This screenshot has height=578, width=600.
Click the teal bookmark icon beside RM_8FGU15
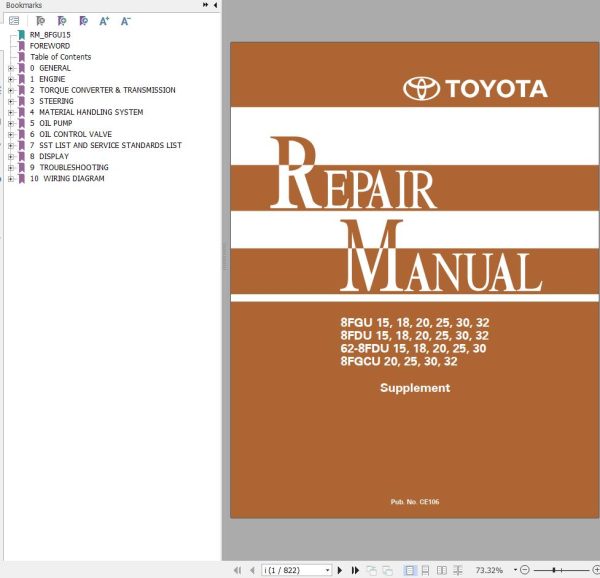22,35
